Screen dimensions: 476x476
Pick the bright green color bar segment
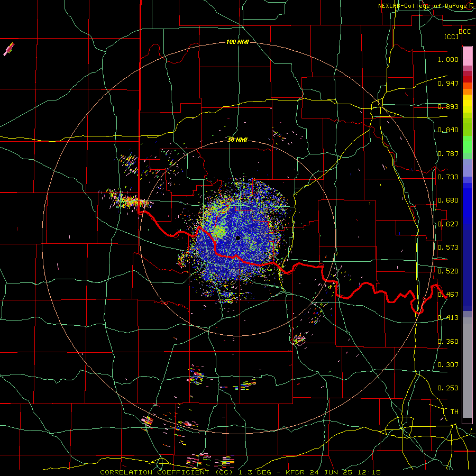coord(467,144)
